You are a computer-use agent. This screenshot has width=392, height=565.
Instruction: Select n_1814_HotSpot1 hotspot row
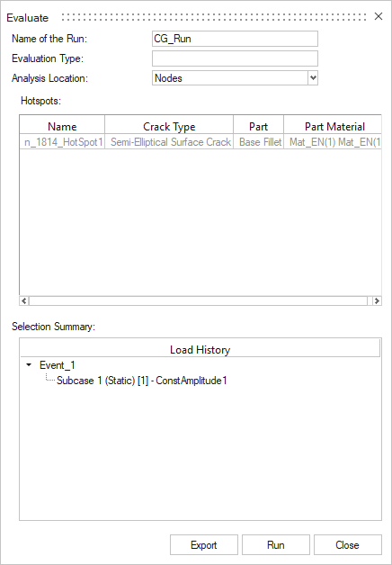click(200, 142)
